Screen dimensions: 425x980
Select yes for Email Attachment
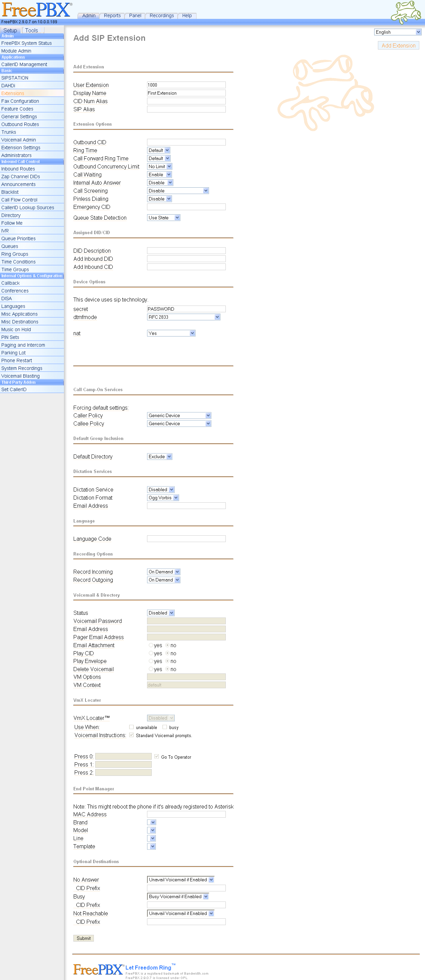click(151, 645)
